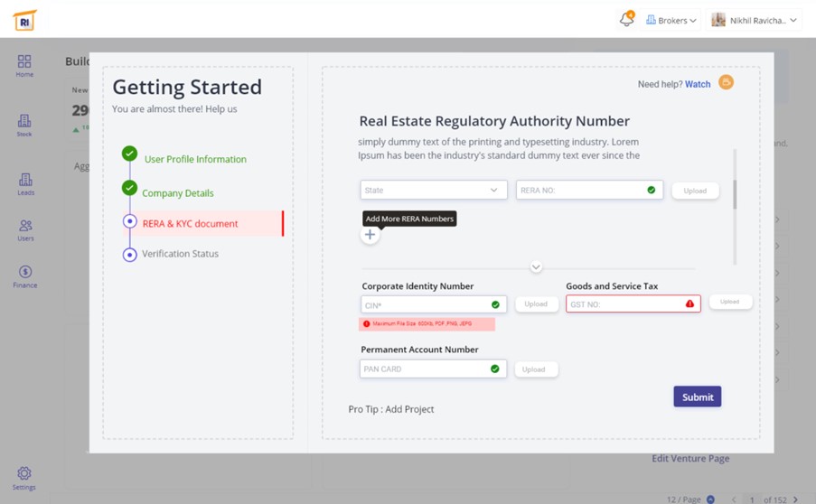Open the Stock sidebar icon
This screenshot has width=816, height=504.
coord(24,125)
